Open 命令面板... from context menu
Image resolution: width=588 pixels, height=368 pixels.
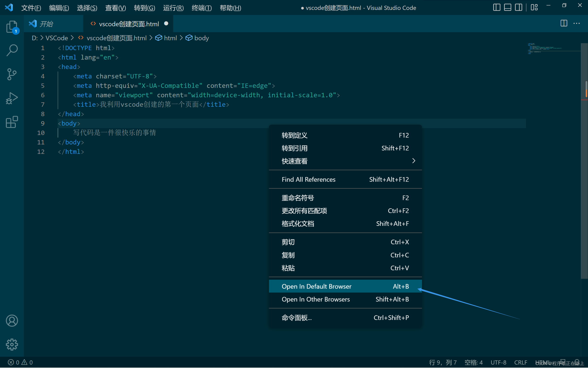(345, 318)
